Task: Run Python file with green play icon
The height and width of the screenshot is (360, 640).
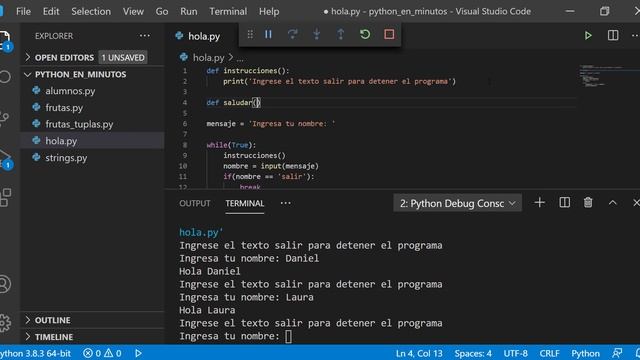Action: pos(588,36)
